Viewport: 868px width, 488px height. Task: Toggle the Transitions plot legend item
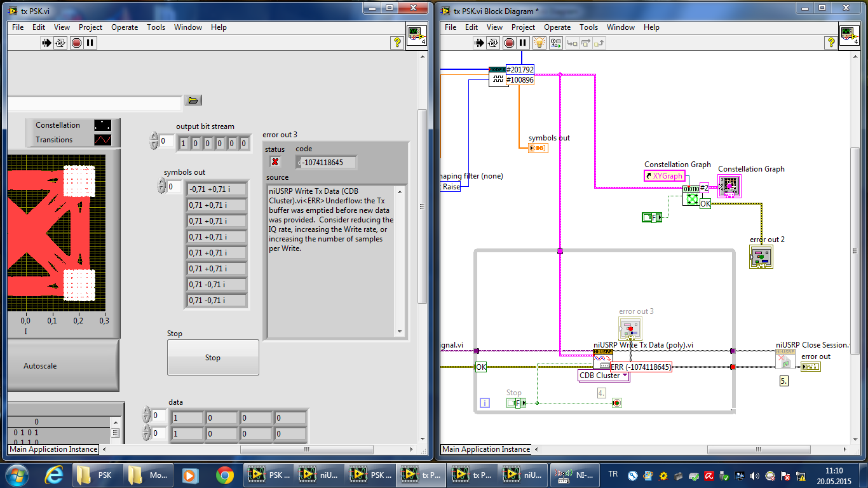pos(73,140)
